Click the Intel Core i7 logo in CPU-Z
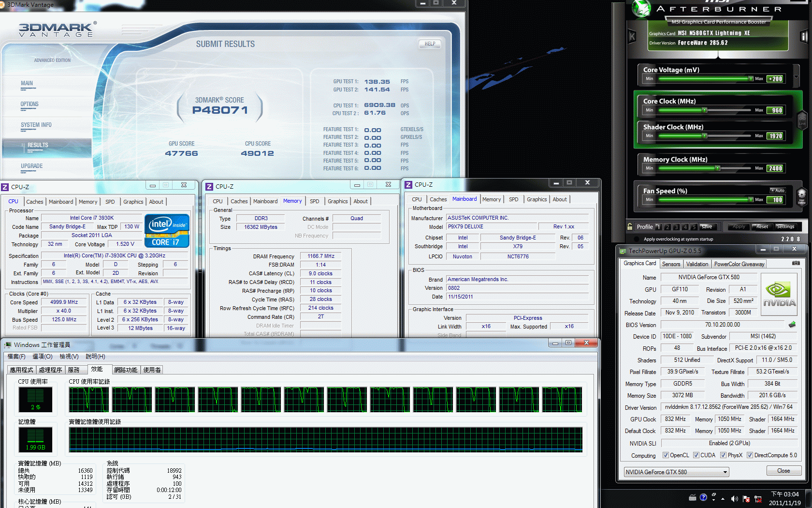This screenshot has width=812, height=508. [167, 231]
